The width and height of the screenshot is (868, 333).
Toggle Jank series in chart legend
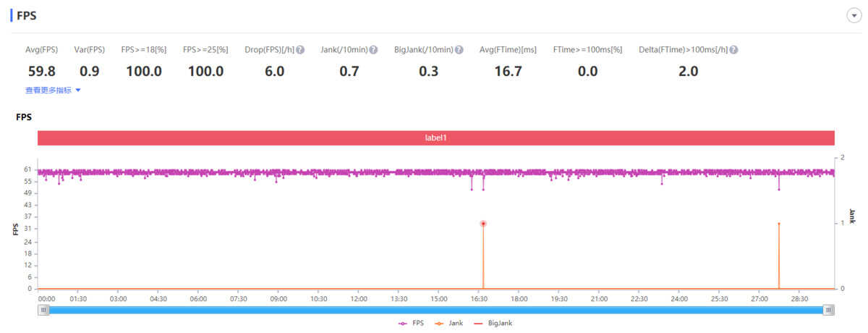449,323
